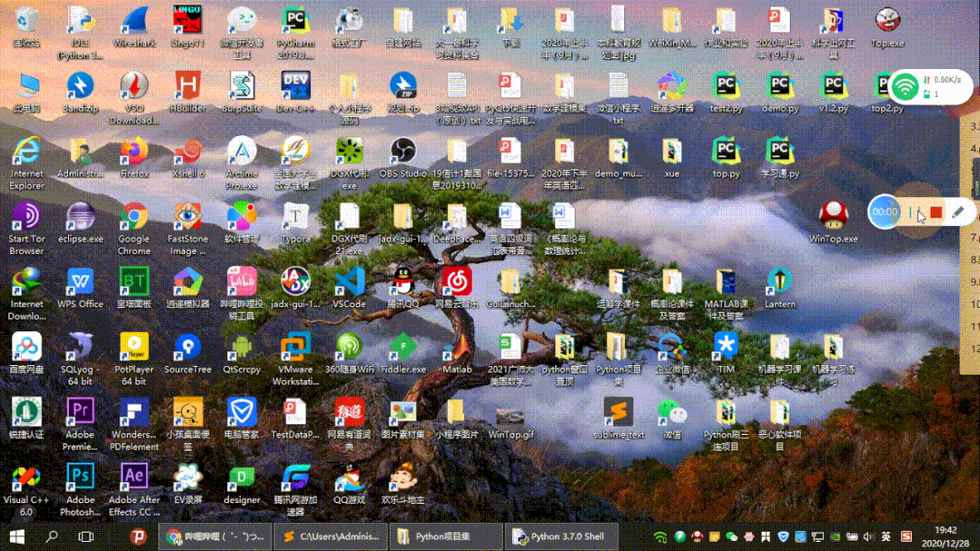The image size is (980, 551).
Task: Open the Start Tor Browser icon
Action: (x=26, y=229)
